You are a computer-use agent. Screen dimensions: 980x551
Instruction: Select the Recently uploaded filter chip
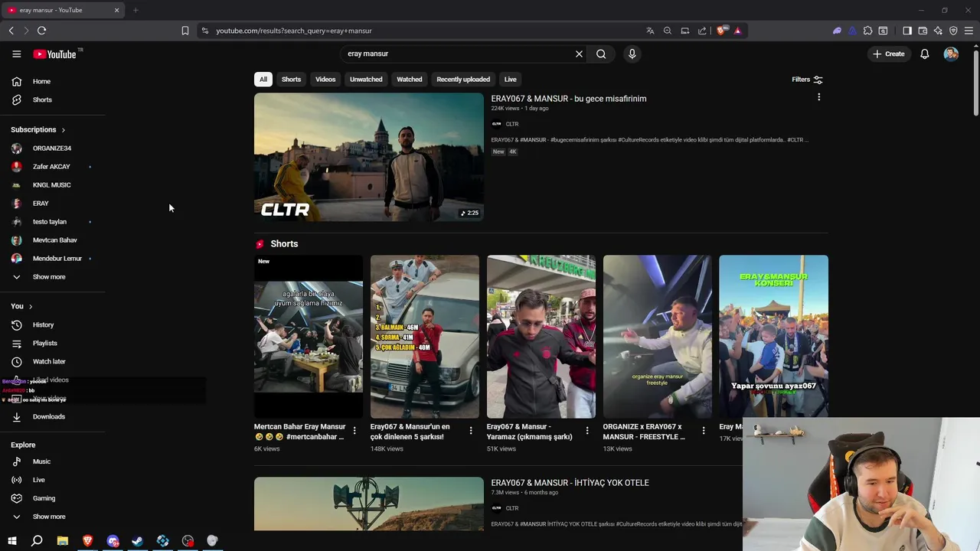[x=463, y=80]
